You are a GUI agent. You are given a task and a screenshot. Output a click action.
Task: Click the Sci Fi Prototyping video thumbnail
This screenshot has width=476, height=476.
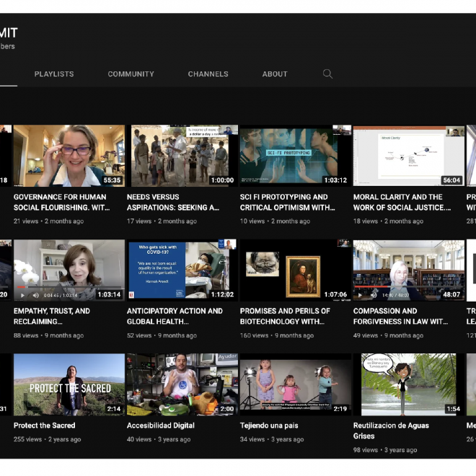(295, 156)
